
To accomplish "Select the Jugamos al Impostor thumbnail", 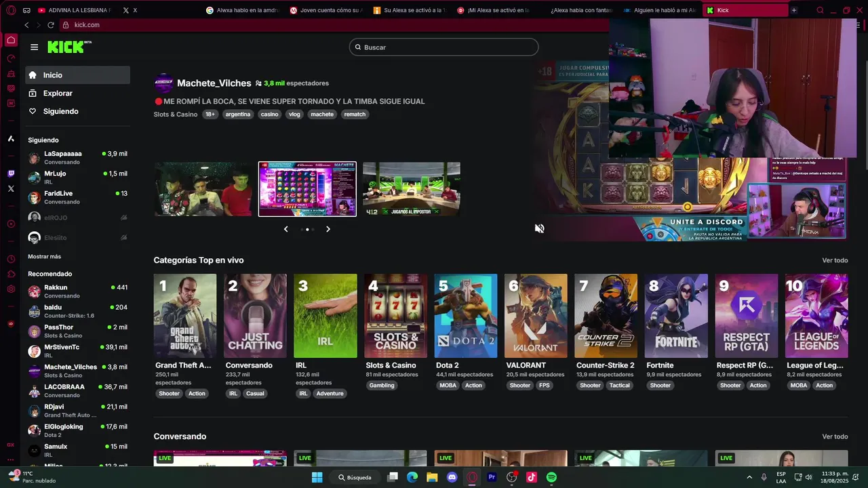I will coord(412,189).
